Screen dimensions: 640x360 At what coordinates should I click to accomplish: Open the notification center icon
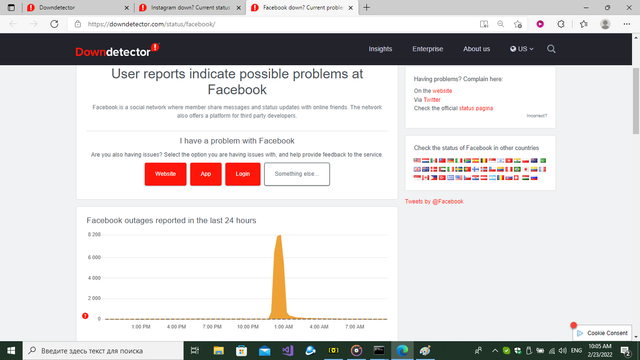click(626, 351)
